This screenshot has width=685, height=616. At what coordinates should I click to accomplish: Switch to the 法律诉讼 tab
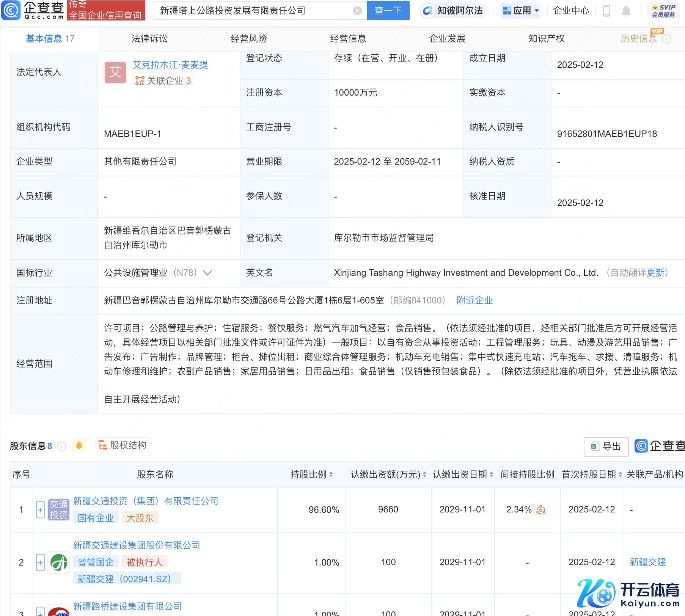pos(149,39)
